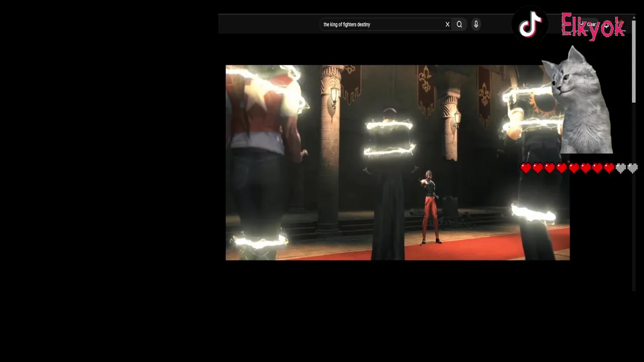Click the page's vertical scrollbar thumb
This screenshot has width=644, height=362.
634,61
